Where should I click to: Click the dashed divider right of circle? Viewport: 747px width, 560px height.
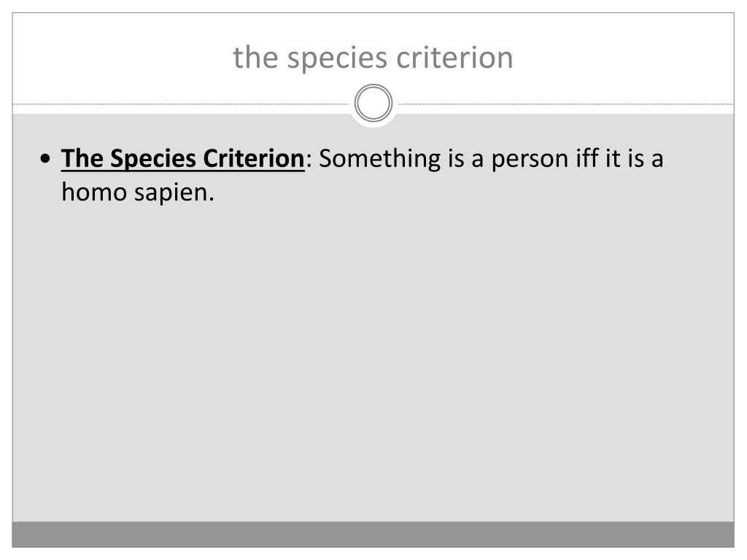tap(566, 104)
